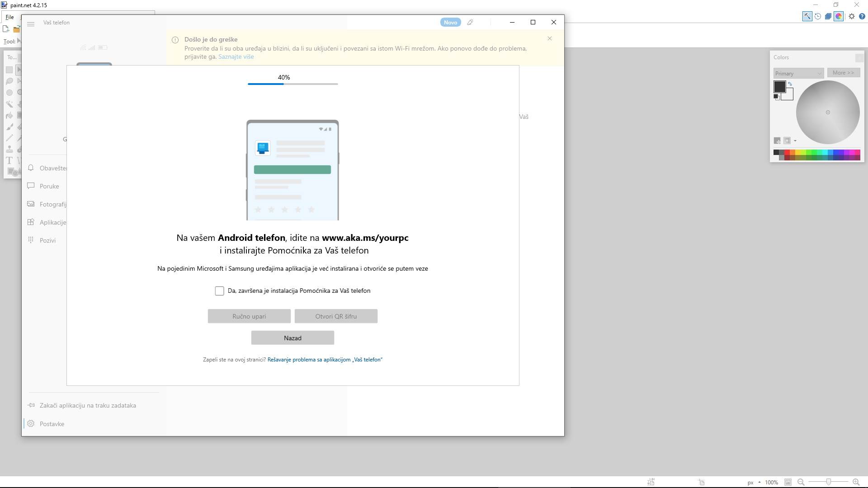This screenshot has height=488, width=868.
Task: Switch to the Fotografije section
Action: 53,204
